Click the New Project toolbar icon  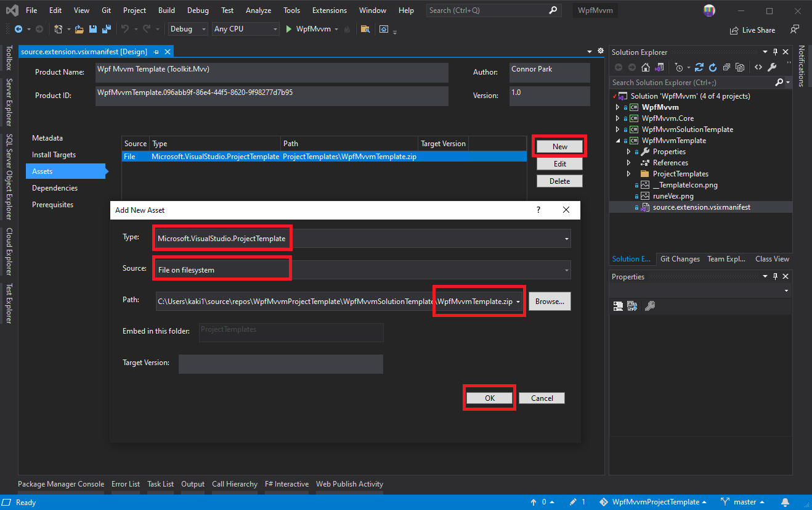58,29
